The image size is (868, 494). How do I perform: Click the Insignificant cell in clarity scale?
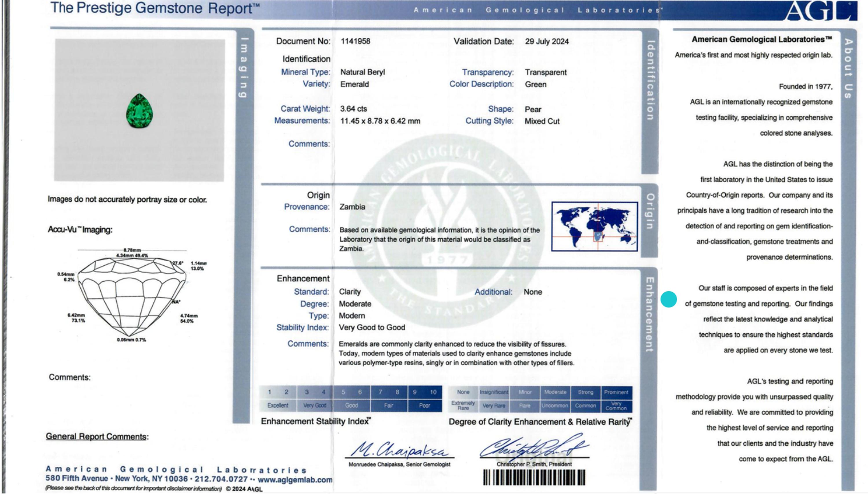tap(494, 392)
